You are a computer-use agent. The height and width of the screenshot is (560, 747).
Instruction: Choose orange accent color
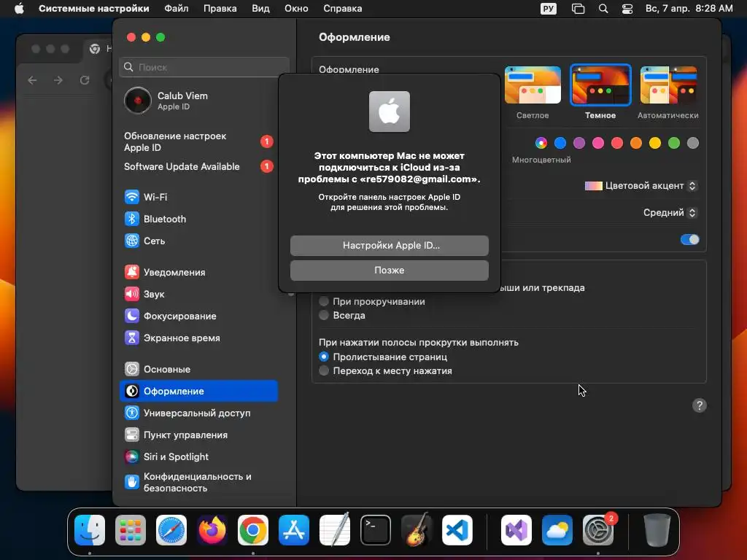(636, 143)
